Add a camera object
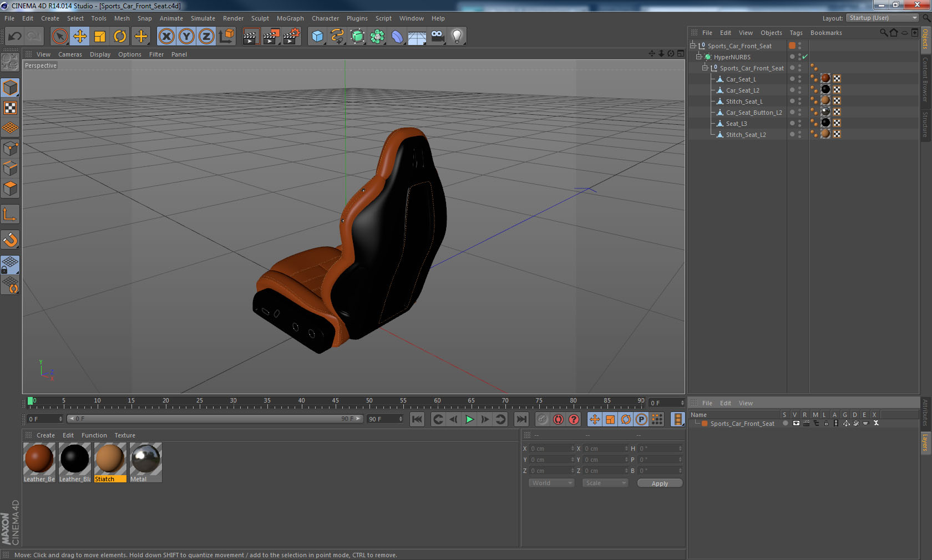The image size is (932, 560). click(438, 37)
